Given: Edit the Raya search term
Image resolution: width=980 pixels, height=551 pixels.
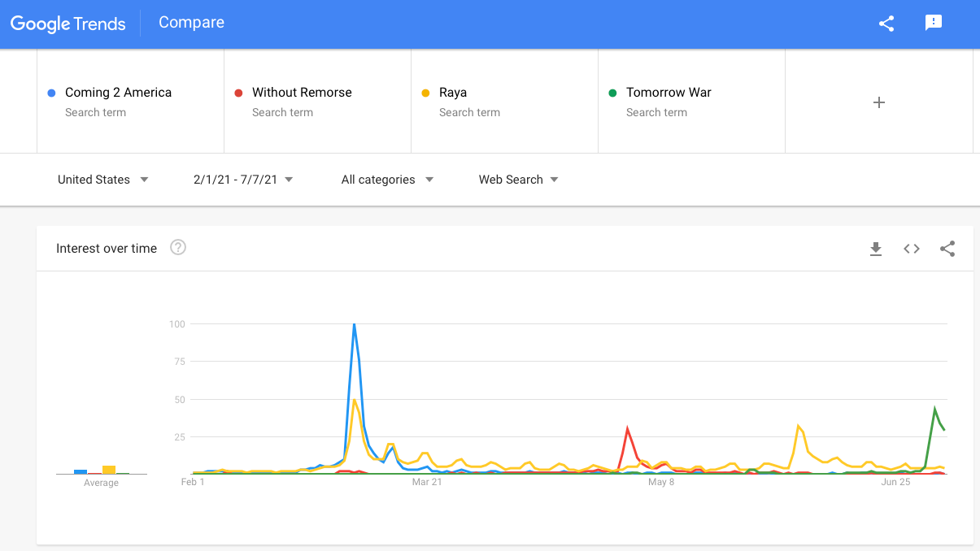Looking at the screenshot, I should point(504,102).
